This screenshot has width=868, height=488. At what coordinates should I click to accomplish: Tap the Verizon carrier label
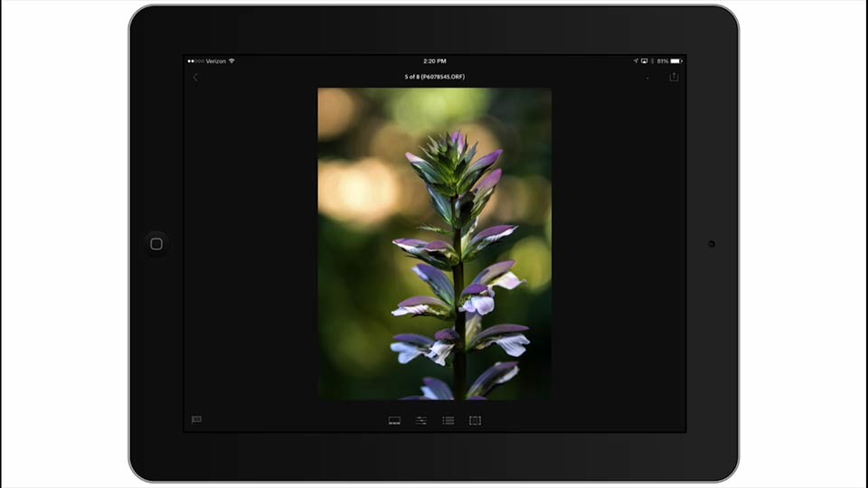tap(216, 61)
